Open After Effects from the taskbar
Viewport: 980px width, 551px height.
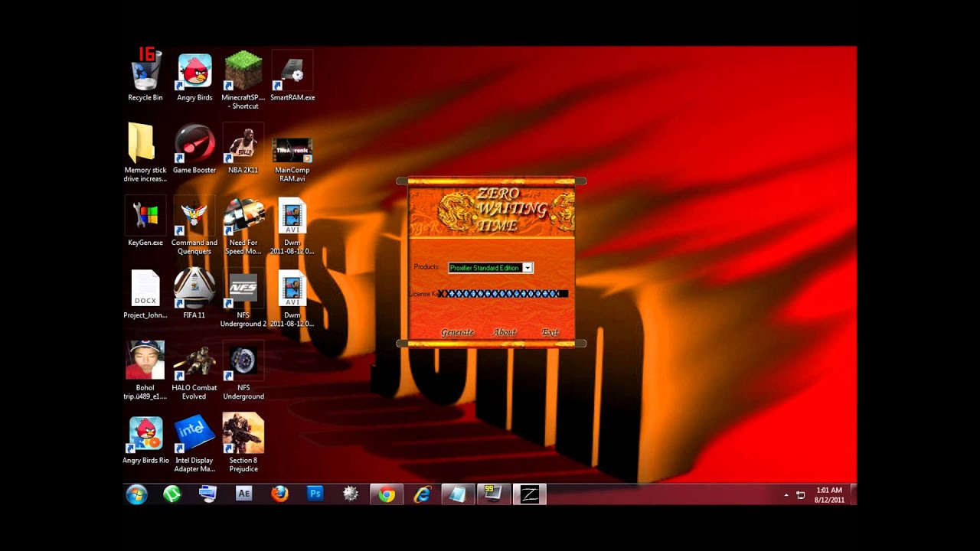(243, 494)
